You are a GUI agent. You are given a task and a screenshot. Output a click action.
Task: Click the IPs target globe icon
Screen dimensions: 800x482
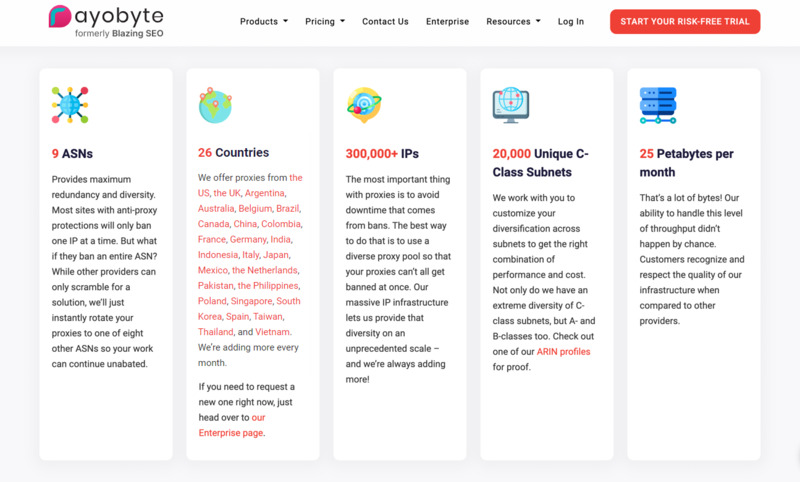[x=363, y=105]
